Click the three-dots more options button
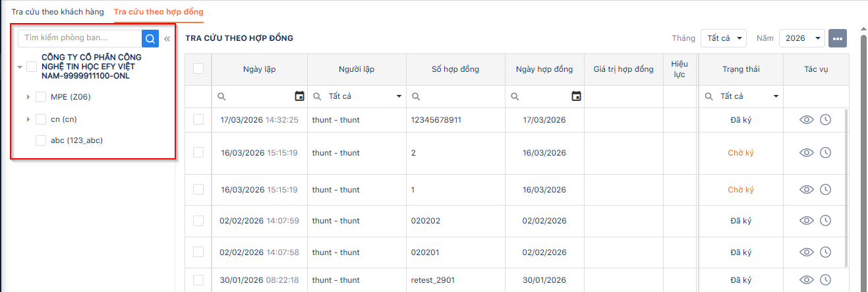 (x=838, y=38)
